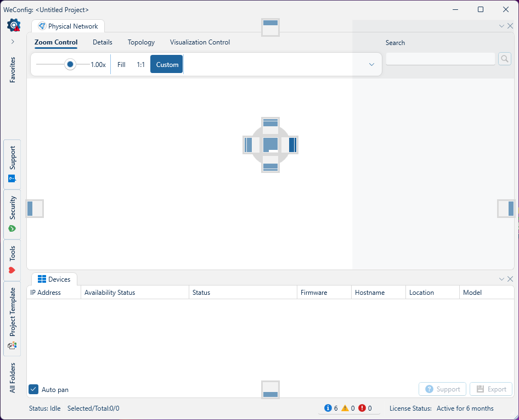Select the Custom zoom button
The height and width of the screenshot is (420, 519).
pyautogui.click(x=167, y=64)
